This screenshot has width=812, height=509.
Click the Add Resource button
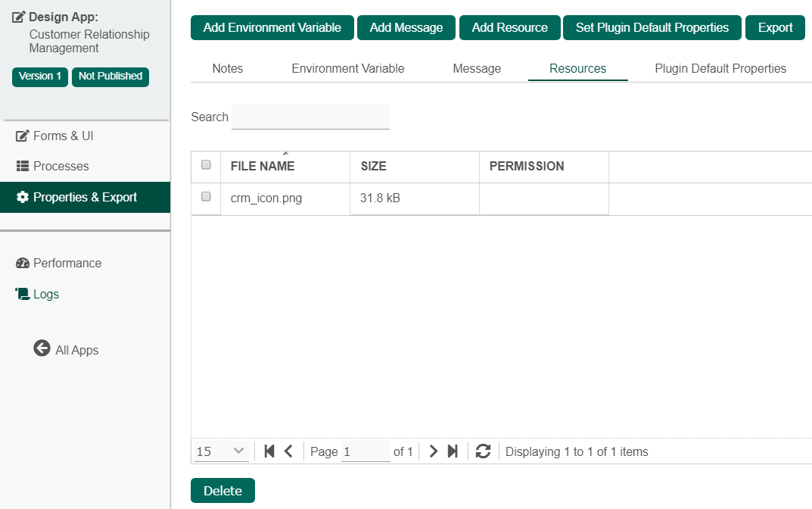click(509, 28)
